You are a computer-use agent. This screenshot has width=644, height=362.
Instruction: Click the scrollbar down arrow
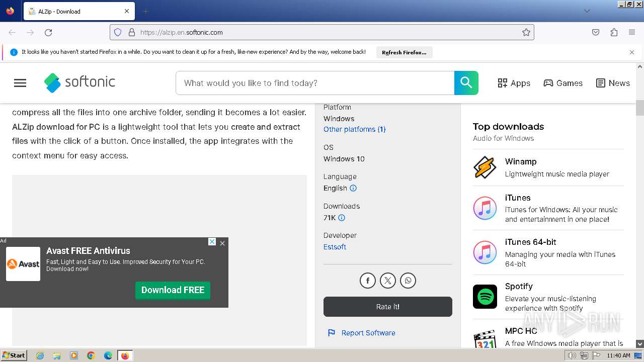[x=640, y=344]
